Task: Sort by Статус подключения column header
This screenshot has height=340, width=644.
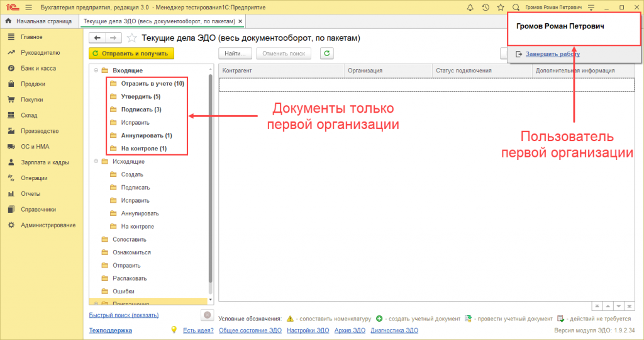Action: pyautogui.click(x=482, y=71)
